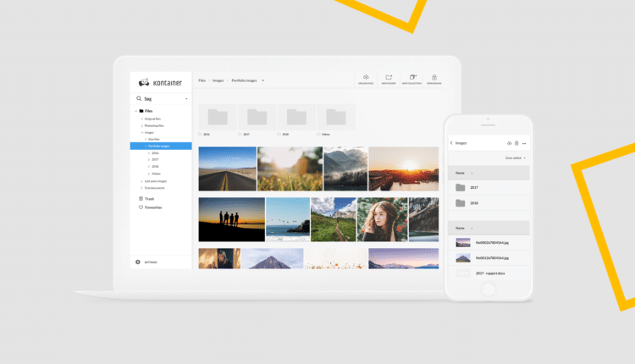Open the road landscape photo thumbnail
This screenshot has height=364, width=635.
[x=227, y=168]
